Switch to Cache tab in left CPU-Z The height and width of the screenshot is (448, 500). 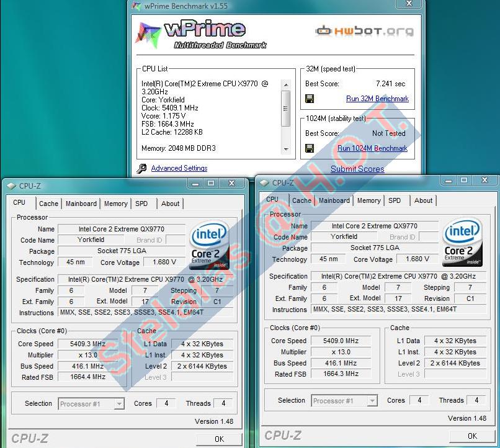[48, 204]
